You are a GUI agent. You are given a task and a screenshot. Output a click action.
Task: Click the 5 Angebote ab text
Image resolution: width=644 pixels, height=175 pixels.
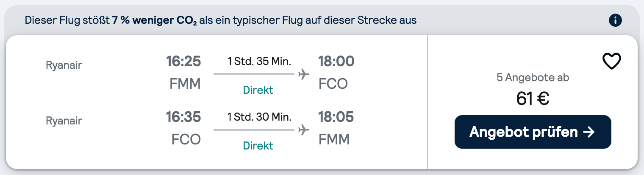tap(533, 78)
